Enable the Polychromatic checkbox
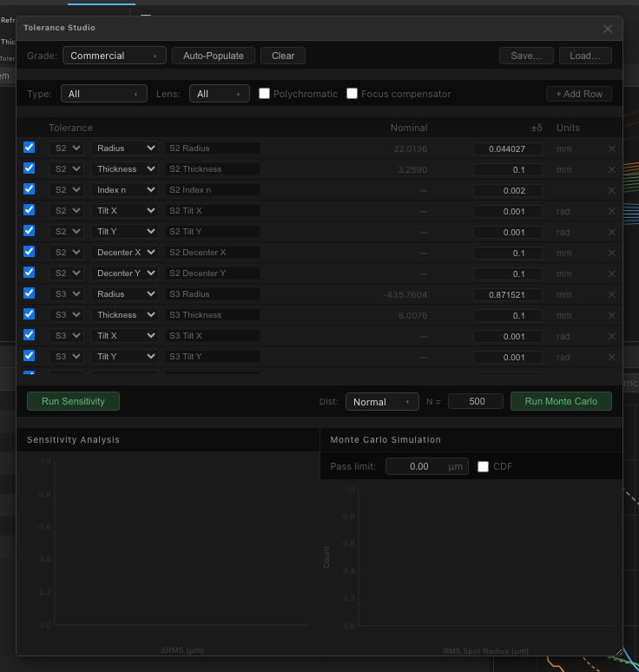 pos(265,94)
